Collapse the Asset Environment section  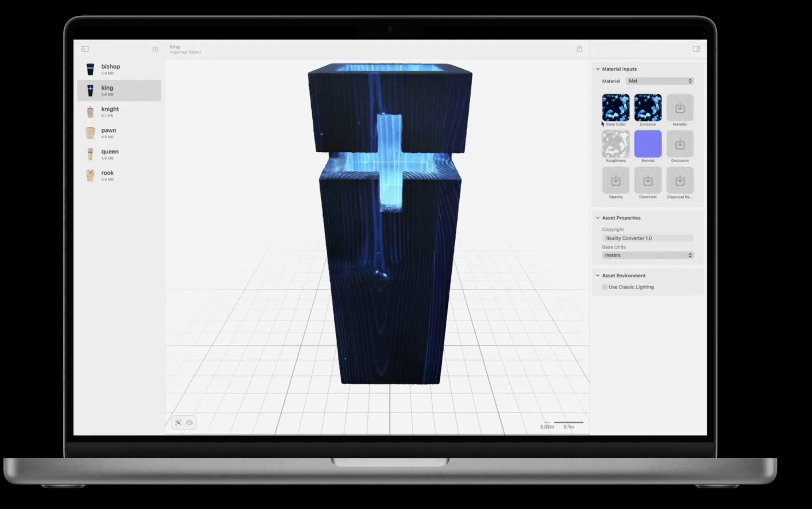click(x=598, y=275)
